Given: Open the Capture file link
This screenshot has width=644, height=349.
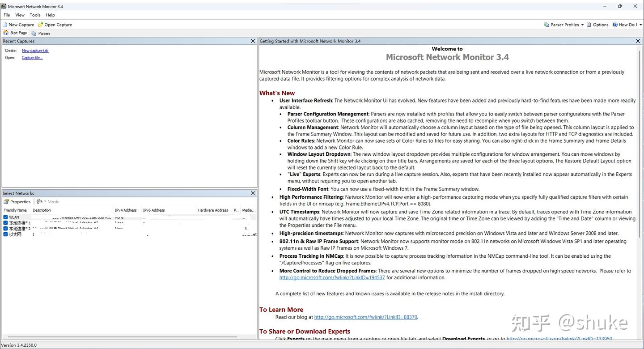Looking at the screenshot, I should [32, 58].
